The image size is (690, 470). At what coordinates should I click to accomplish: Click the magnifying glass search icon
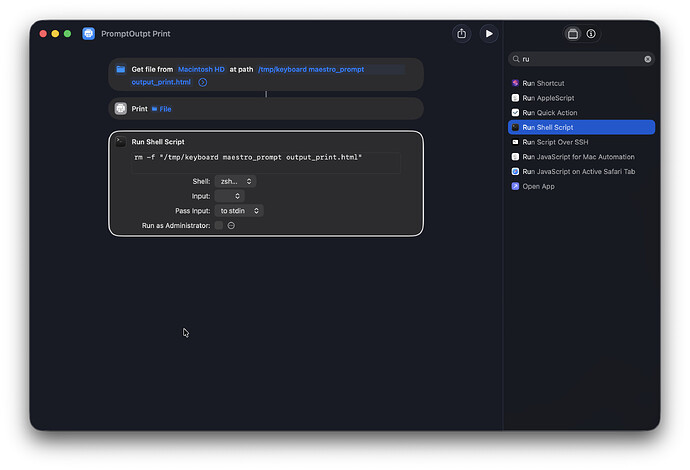pos(516,59)
